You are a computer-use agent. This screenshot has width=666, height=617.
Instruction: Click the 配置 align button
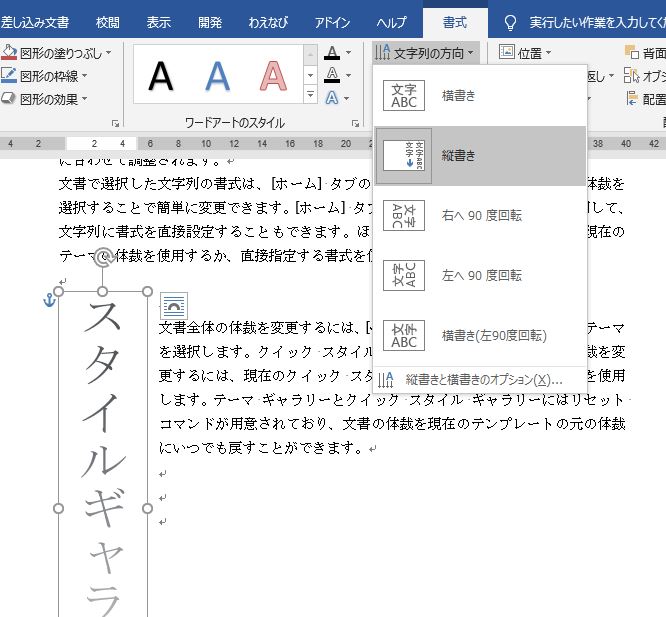(x=645, y=99)
